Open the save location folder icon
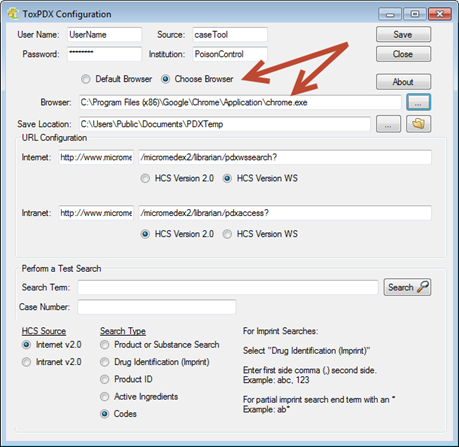459x447 pixels. [418, 124]
